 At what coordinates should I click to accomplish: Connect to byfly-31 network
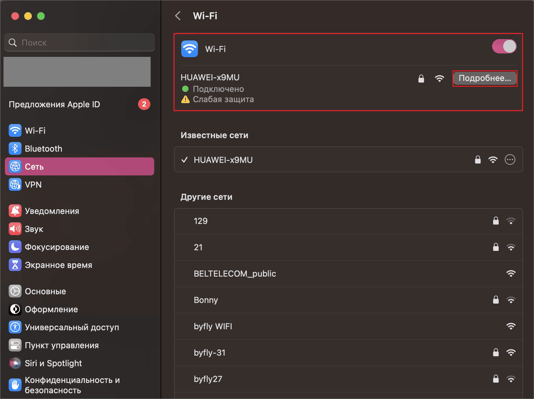(348, 353)
